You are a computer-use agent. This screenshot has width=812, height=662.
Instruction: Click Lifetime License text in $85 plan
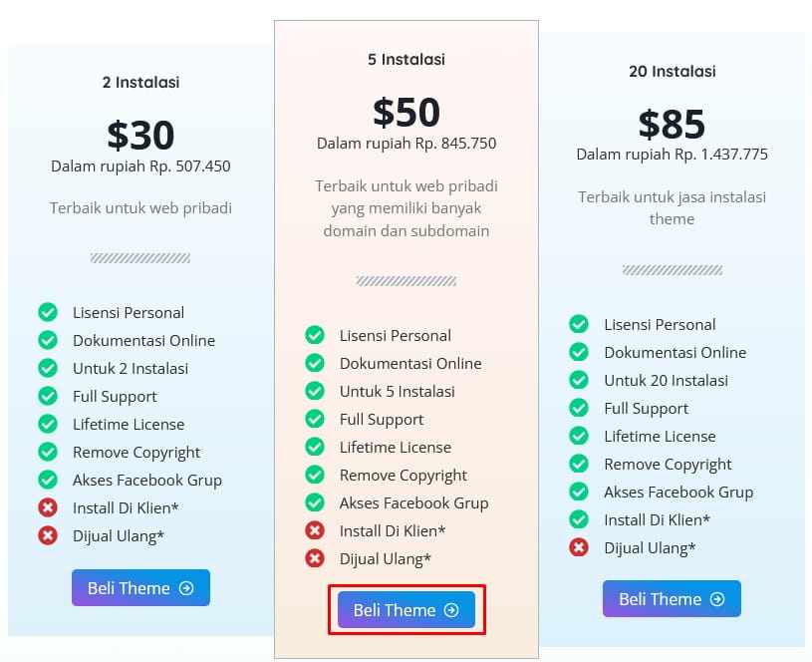point(660,436)
